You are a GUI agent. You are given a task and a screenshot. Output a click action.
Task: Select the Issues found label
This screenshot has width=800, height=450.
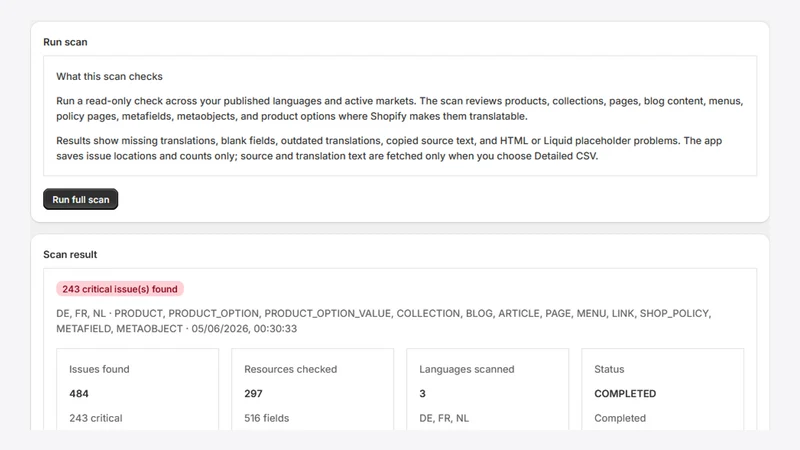99,369
